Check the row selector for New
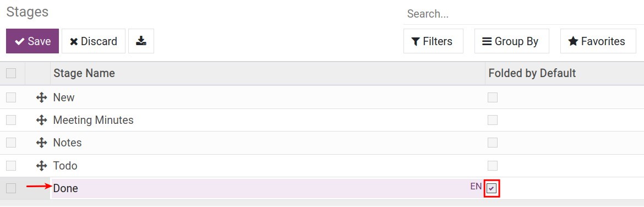Viewport: 644px width, 207px height. 11,97
